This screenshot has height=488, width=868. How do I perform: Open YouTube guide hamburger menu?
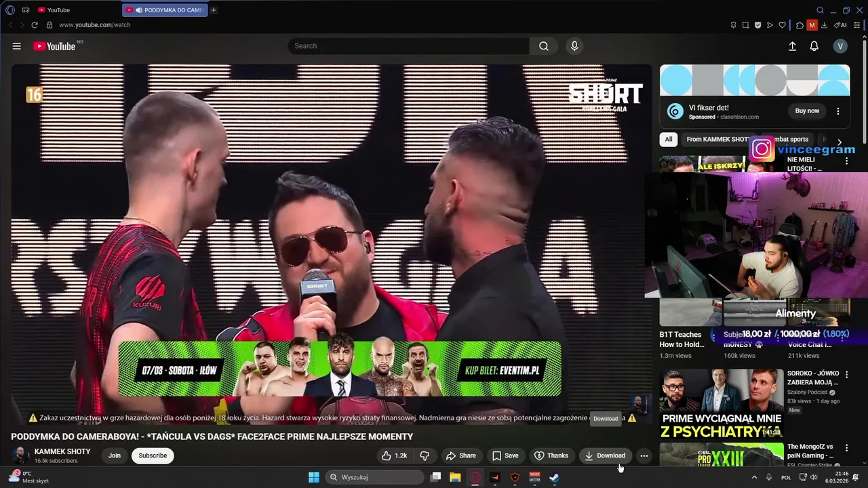(16, 46)
